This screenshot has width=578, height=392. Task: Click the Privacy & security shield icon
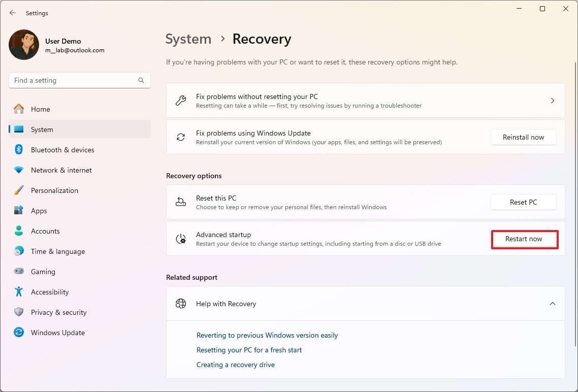click(19, 312)
